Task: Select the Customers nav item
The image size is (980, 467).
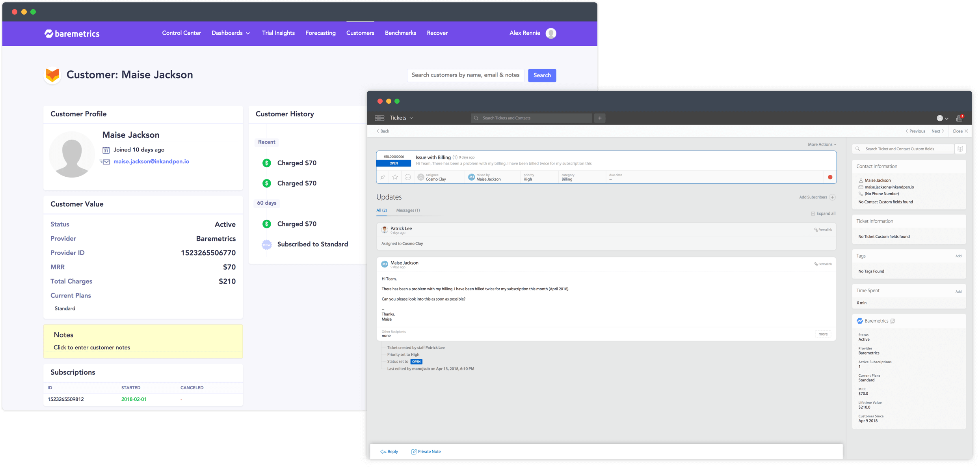Action: 360,33
